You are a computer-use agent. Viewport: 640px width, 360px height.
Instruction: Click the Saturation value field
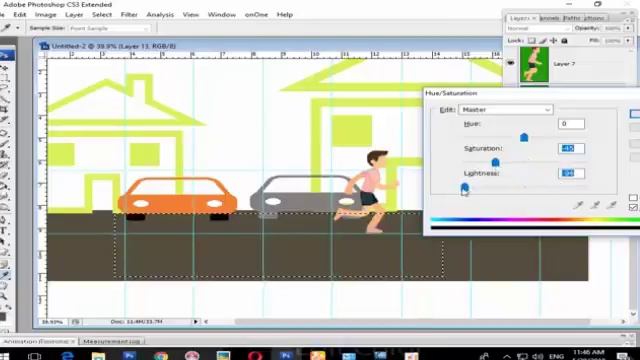pyautogui.click(x=571, y=149)
